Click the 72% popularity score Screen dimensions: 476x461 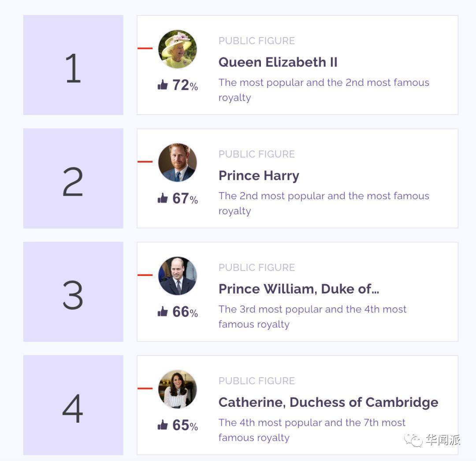point(185,85)
